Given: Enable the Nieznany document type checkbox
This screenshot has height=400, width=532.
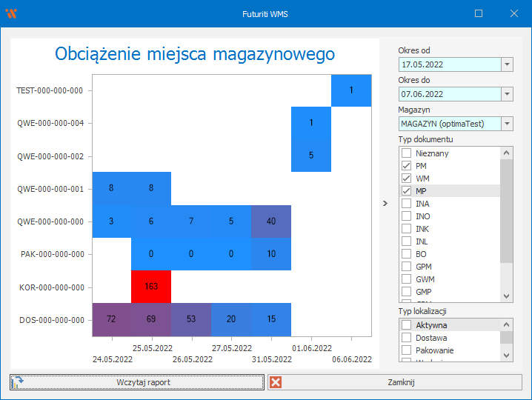Looking at the screenshot, I should (x=406, y=153).
